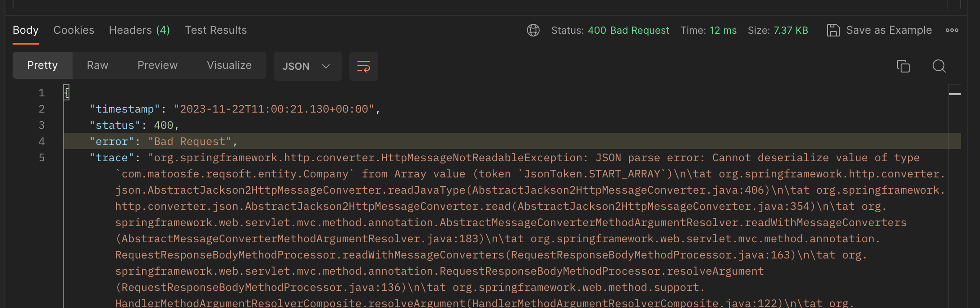Switch to the Body tab
The width and height of the screenshot is (980, 308).
(26, 30)
